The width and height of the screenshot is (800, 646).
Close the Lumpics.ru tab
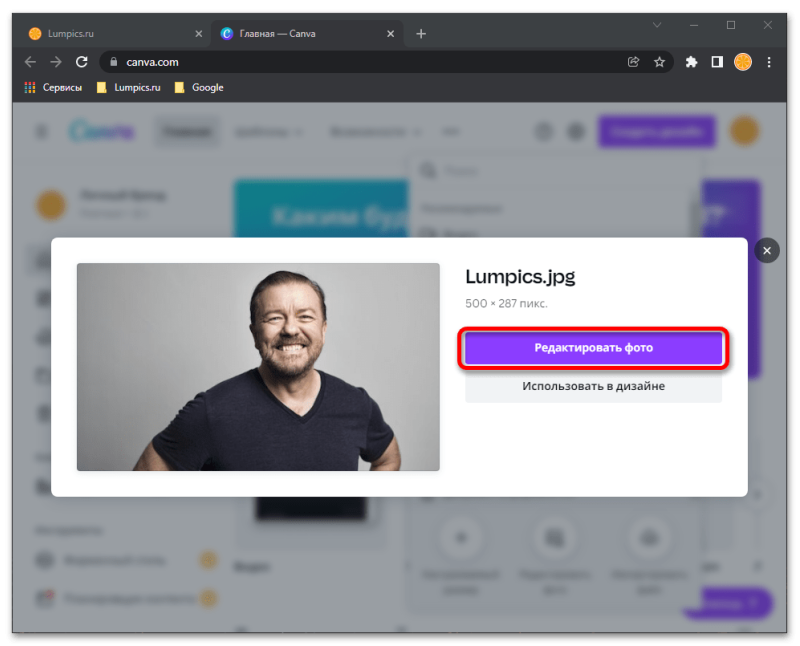coord(198,34)
